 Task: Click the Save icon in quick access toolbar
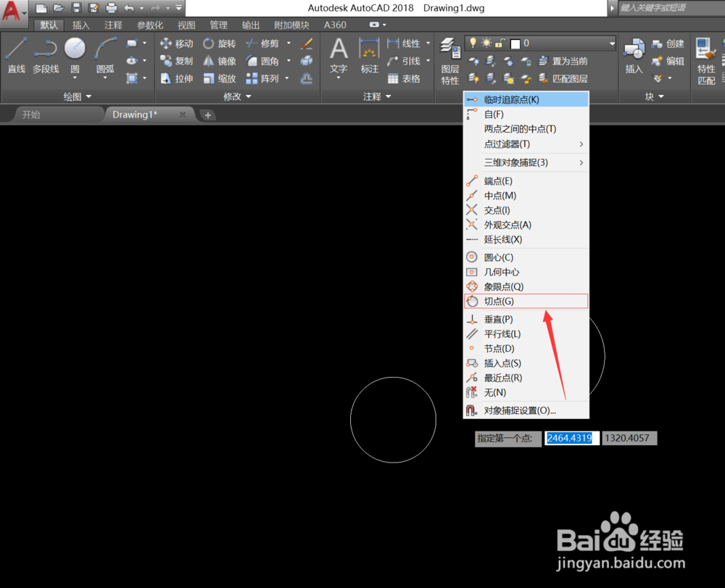click(x=76, y=8)
